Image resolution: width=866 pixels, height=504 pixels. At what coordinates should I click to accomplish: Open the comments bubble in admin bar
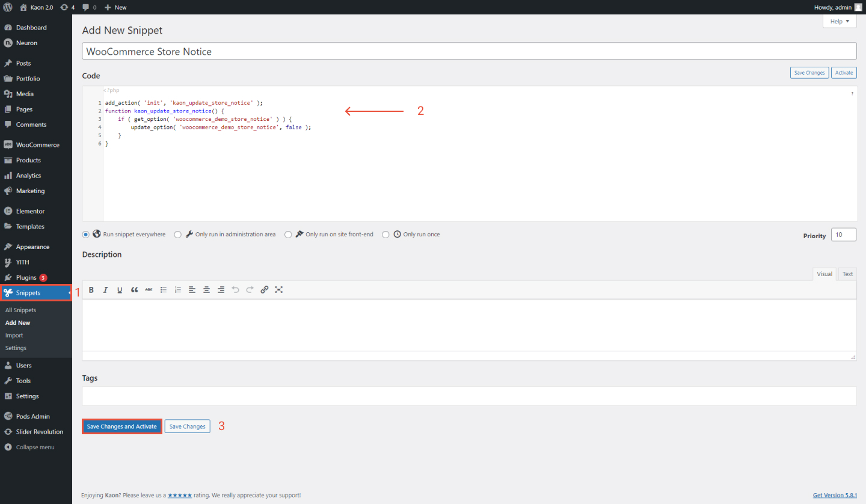point(89,7)
